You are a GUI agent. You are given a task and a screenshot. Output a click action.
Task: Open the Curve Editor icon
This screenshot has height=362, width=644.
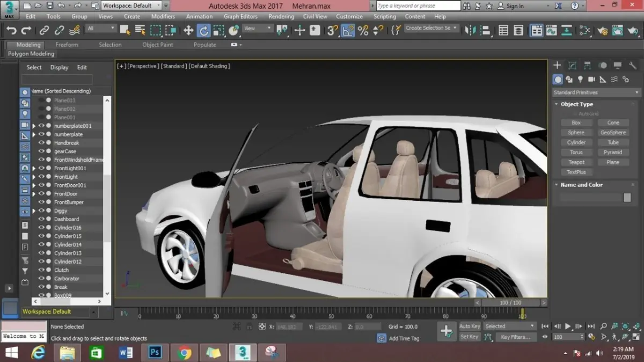551,31
